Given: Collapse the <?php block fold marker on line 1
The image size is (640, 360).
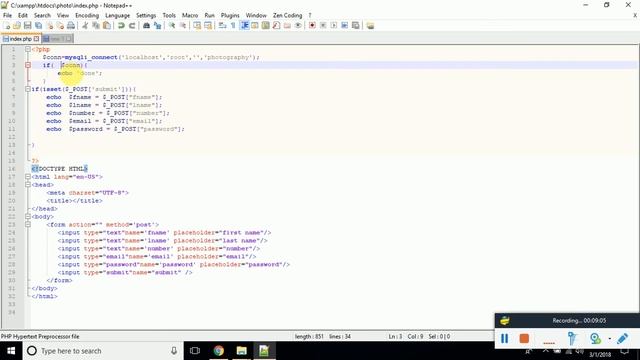Looking at the screenshot, I should 28,49.
